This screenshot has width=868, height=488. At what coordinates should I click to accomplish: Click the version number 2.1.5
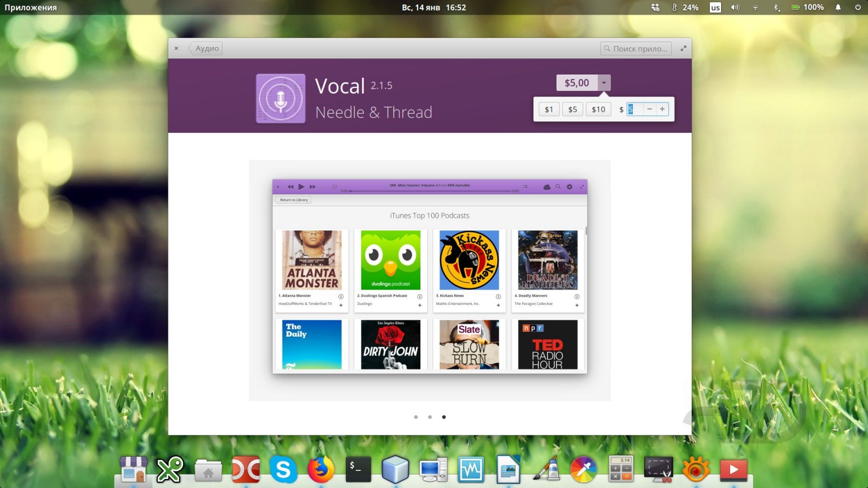pos(381,86)
